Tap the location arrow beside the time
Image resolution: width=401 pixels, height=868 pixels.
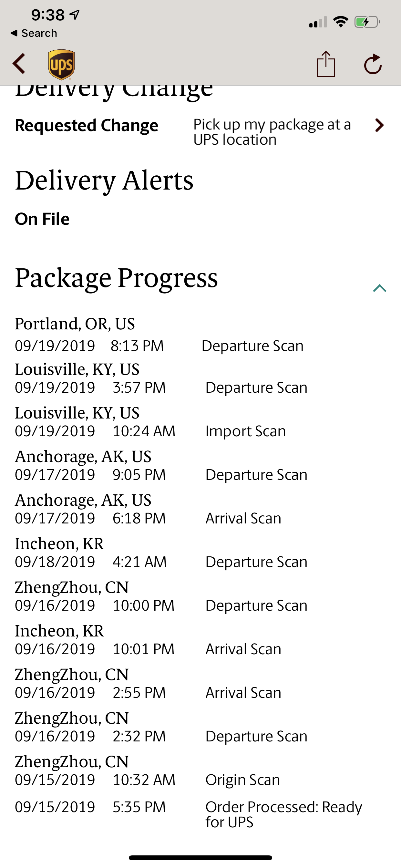75,14
